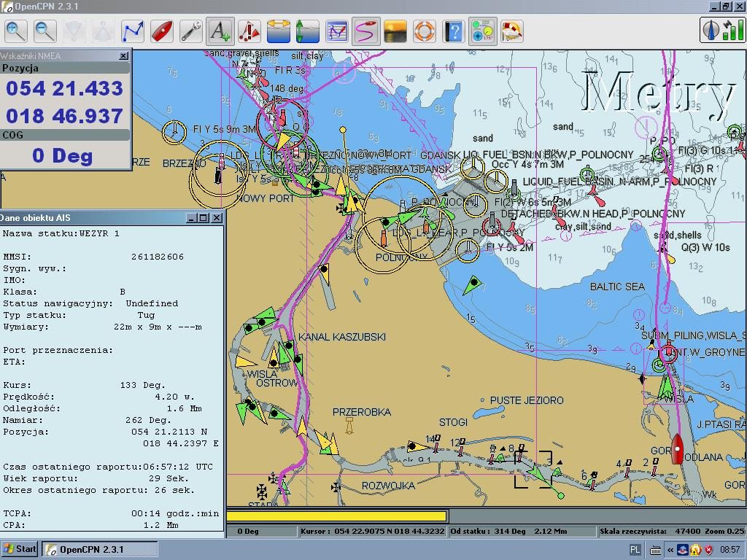Screen dimensions: 747x560
Task: Enable auto follow with red boat icon
Action: click(x=162, y=31)
